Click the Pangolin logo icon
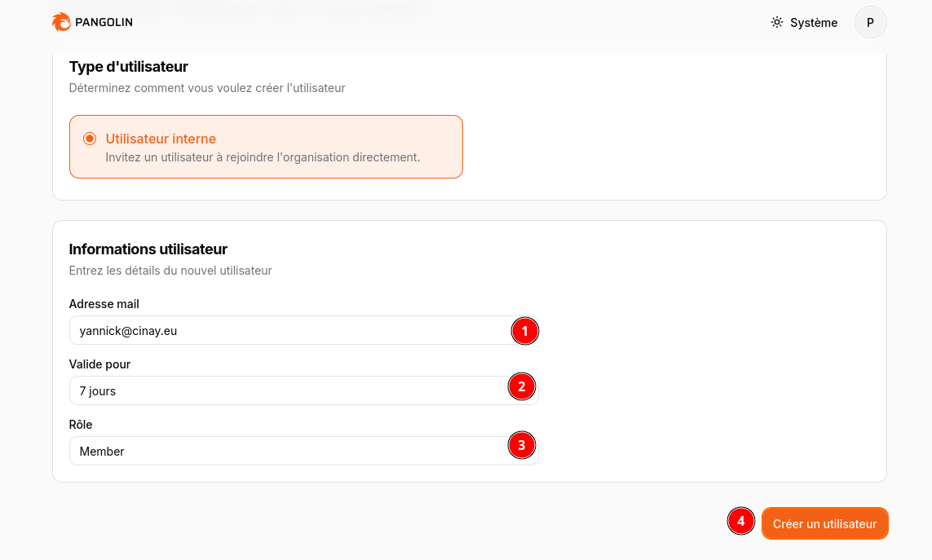Screen dimensions: 932x560 tap(61, 22)
